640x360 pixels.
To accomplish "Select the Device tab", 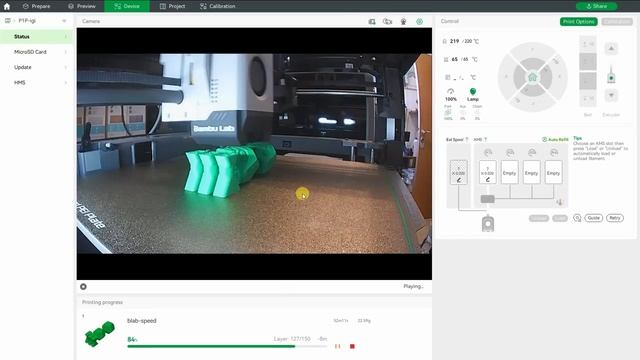I will coord(127,6).
